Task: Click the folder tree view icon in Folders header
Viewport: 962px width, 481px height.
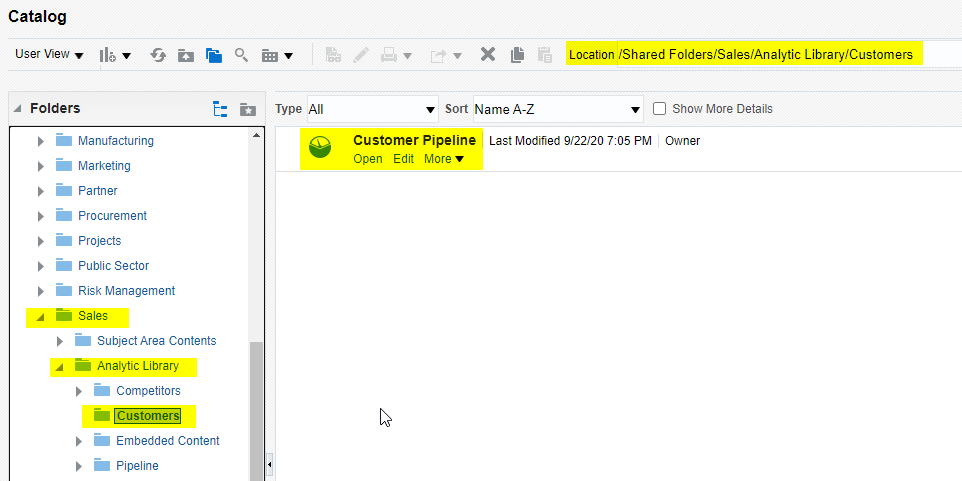Action: (x=220, y=109)
